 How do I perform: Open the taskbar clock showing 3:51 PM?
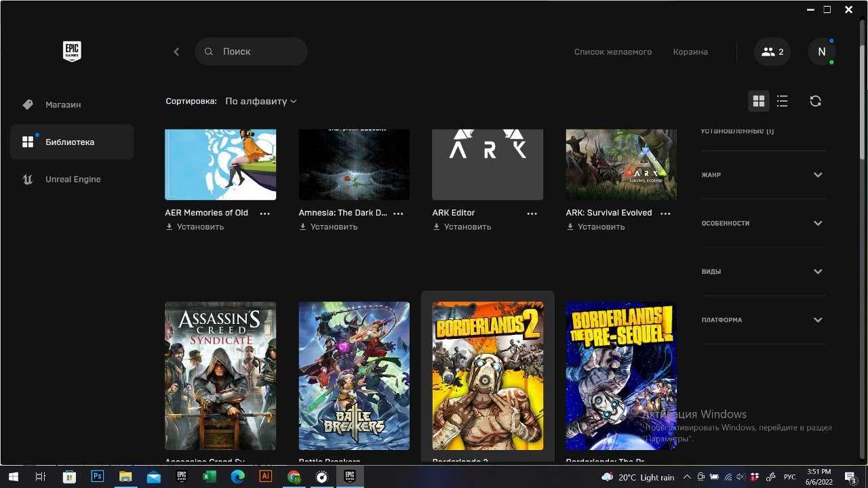click(x=818, y=476)
